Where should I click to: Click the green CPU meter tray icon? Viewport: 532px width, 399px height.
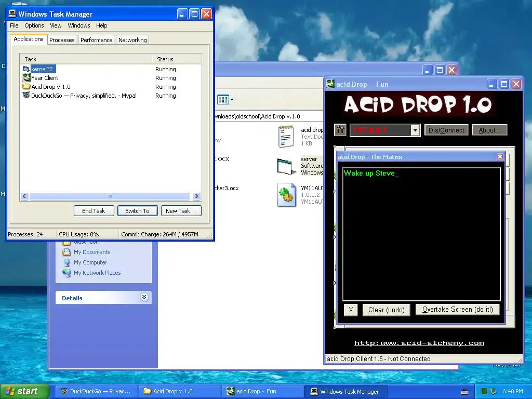(x=484, y=391)
